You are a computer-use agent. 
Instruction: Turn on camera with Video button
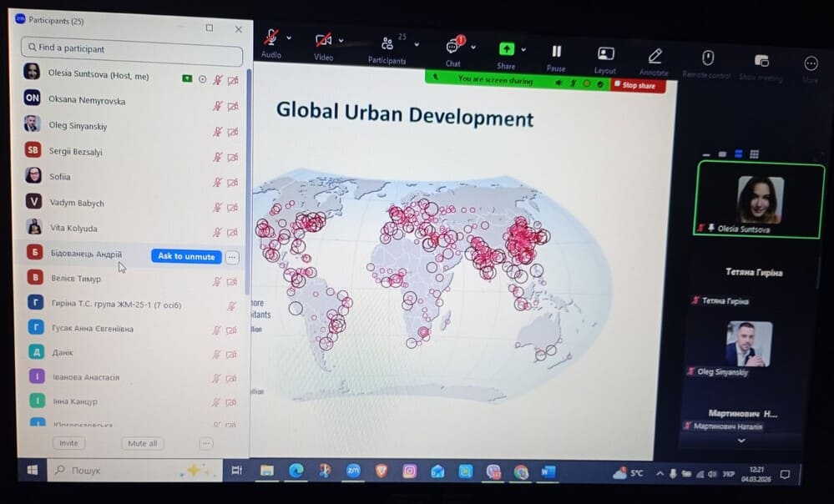pos(323,40)
